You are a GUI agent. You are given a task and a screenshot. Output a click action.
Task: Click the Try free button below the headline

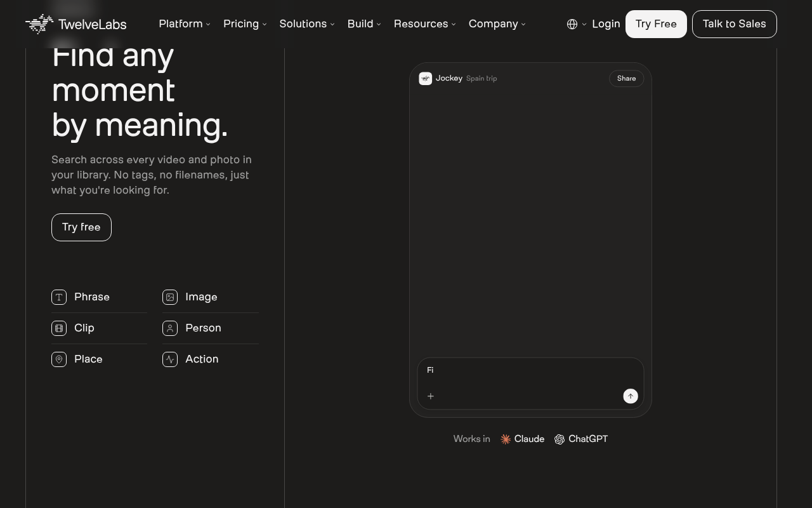pyautogui.click(x=81, y=227)
